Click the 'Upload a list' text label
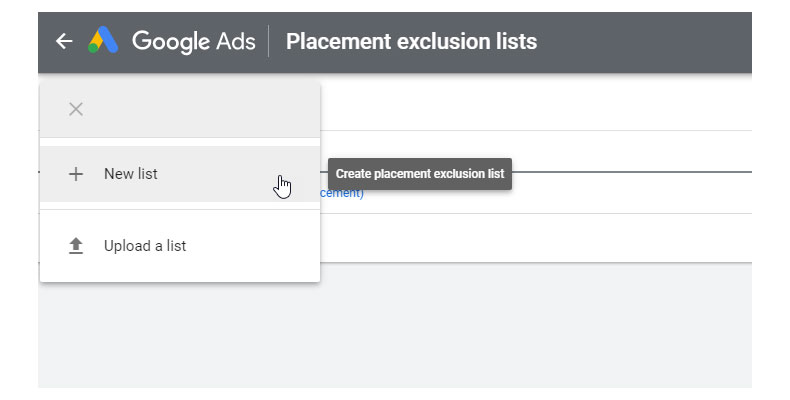The image size is (790, 400). [x=145, y=246]
